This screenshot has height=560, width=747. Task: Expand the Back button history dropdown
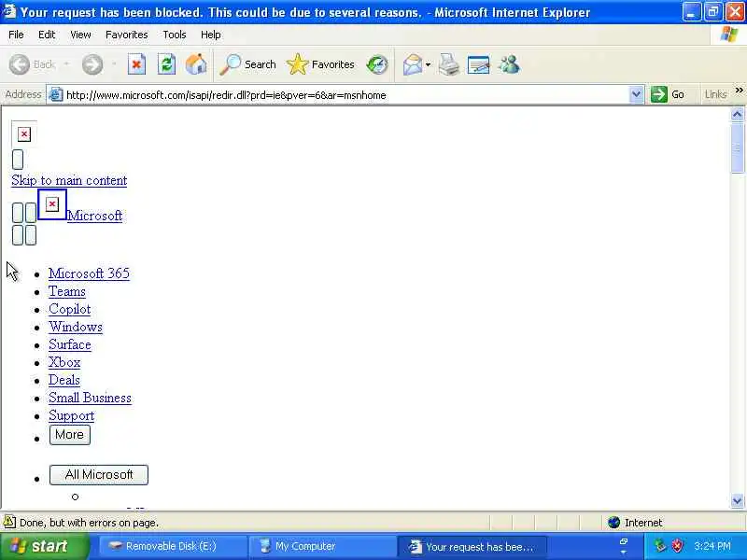coord(66,64)
